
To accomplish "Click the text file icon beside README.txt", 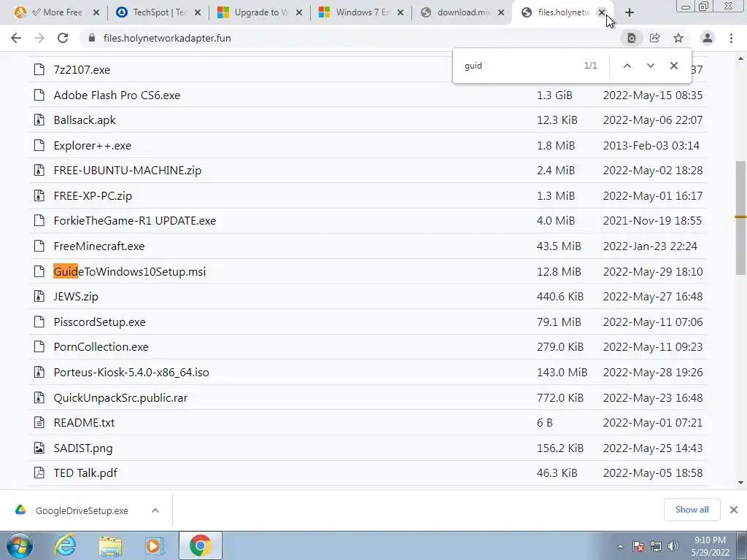I will [x=39, y=422].
